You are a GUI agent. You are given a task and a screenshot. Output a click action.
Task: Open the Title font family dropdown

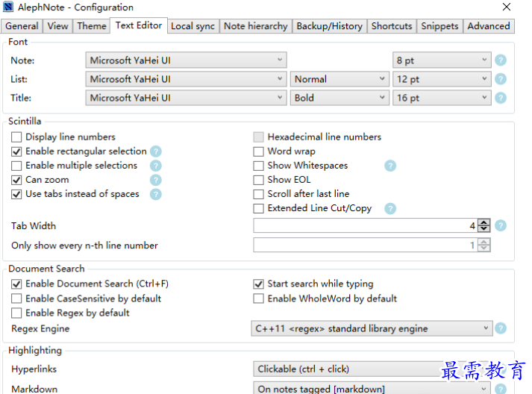coord(187,98)
